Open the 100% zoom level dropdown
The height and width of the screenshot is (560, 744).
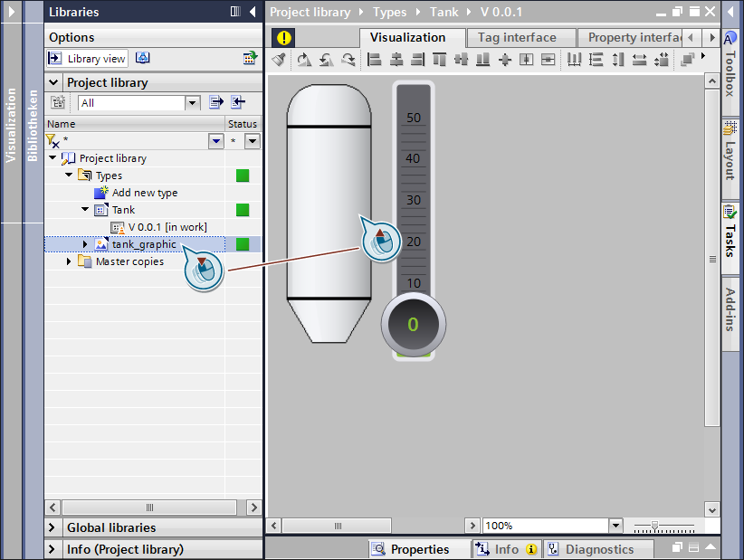(x=616, y=526)
